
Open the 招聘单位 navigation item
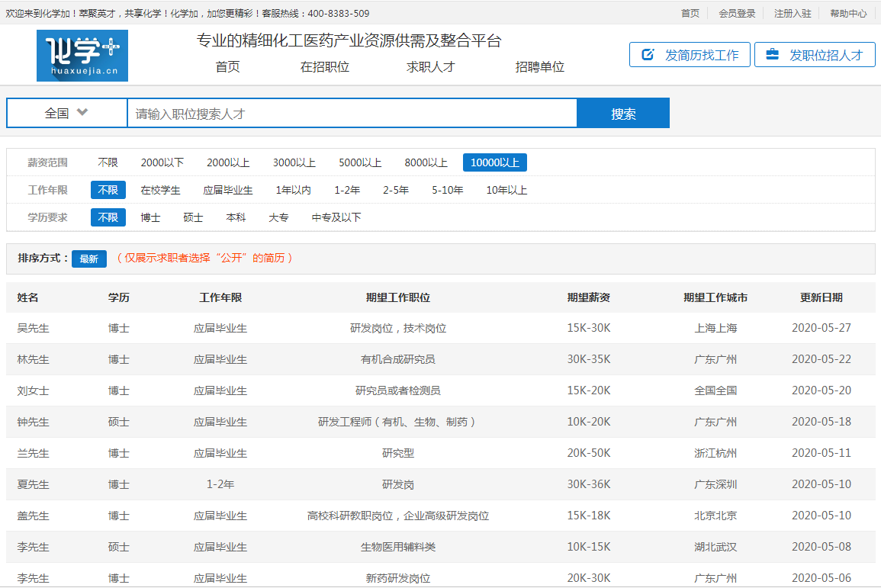(x=539, y=67)
